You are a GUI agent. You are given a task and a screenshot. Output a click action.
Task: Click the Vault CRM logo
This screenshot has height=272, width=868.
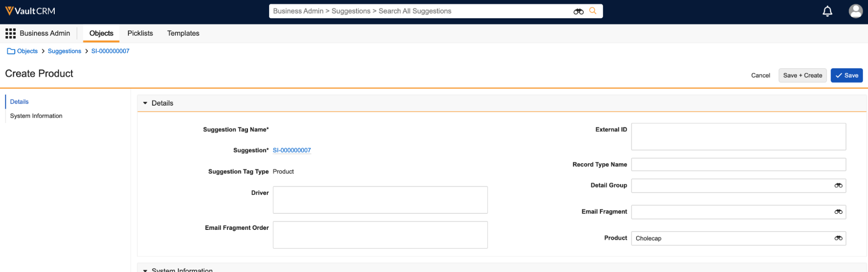point(30,11)
